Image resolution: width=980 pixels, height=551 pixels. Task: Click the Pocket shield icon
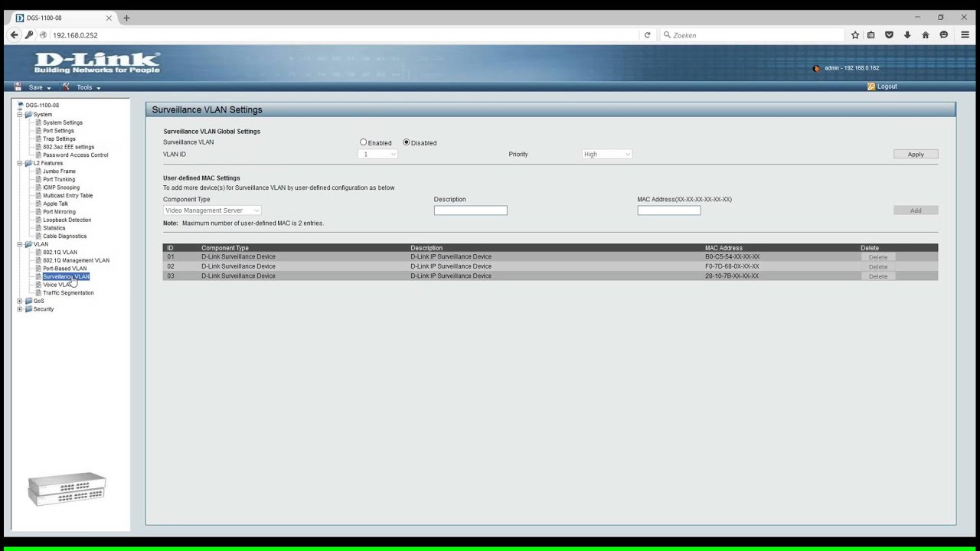coord(889,35)
